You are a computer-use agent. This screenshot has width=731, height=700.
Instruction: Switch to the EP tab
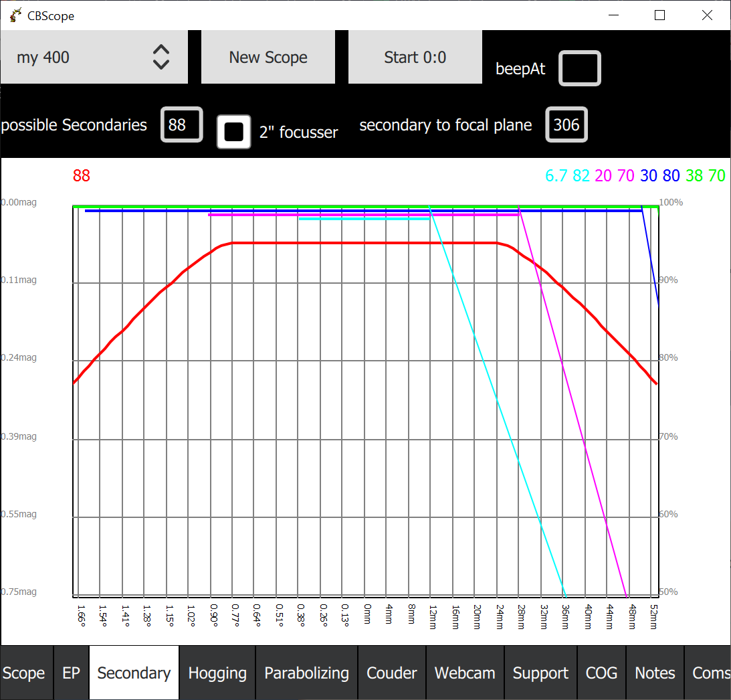coord(72,673)
